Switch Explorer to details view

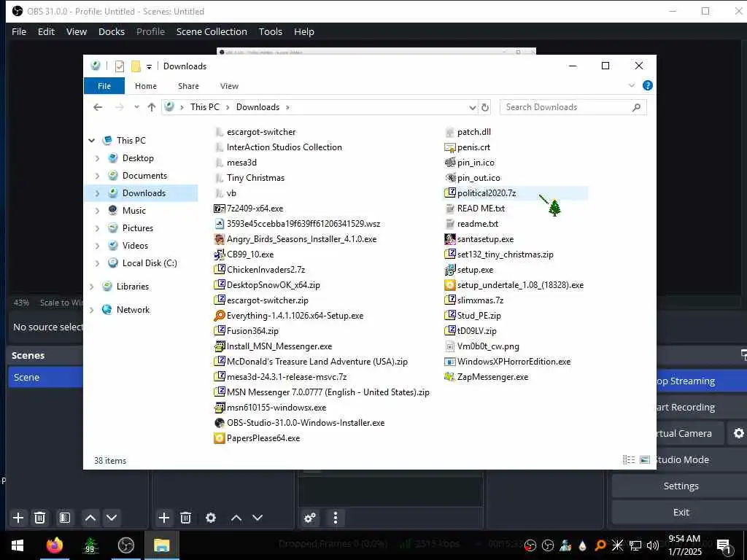(x=628, y=459)
